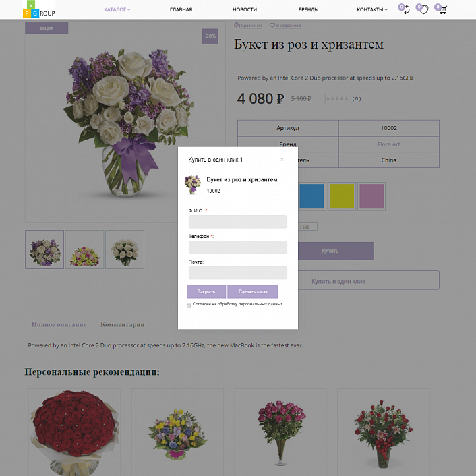Click the Артикул table cell
This screenshot has height=476, width=476.
(x=288, y=128)
